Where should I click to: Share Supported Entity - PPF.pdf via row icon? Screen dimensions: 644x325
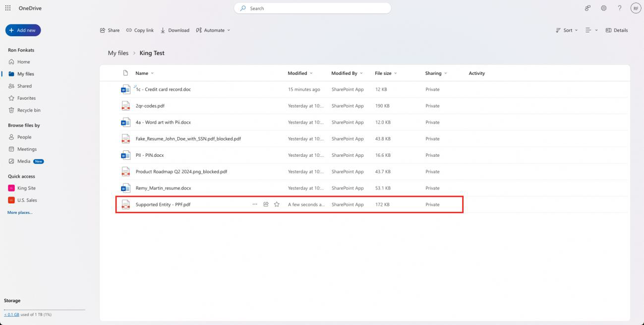pos(266,204)
